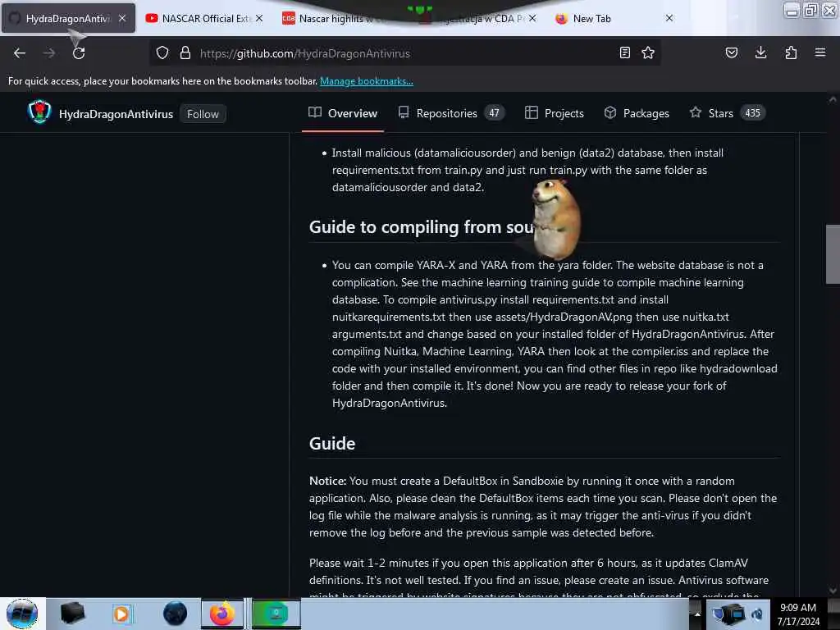Switch to the NASCAR Official YouTube tab
Viewport: 840px width, 630px height.
click(x=206, y=18)
